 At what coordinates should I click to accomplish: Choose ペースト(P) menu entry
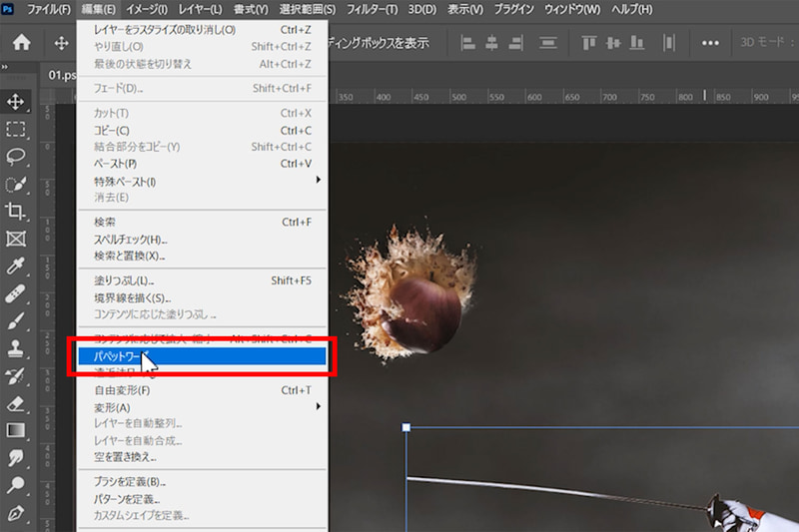coord(202,164)
